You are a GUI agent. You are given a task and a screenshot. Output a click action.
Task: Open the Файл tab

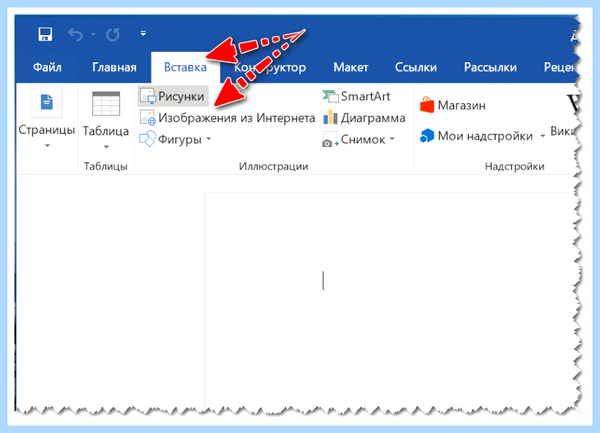click(x=47, y=67)
